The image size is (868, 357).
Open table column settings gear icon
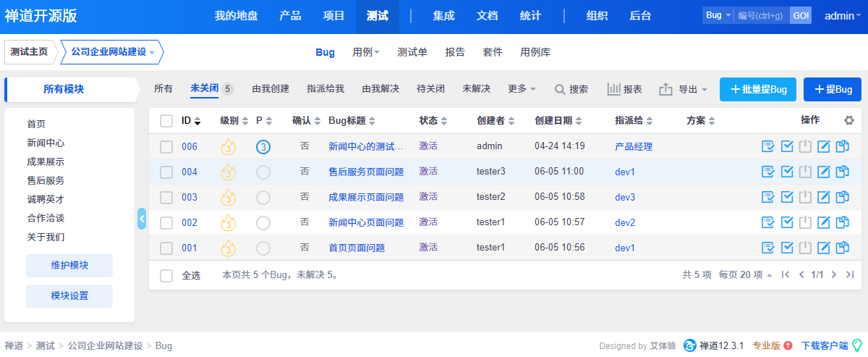coord(849,120)
